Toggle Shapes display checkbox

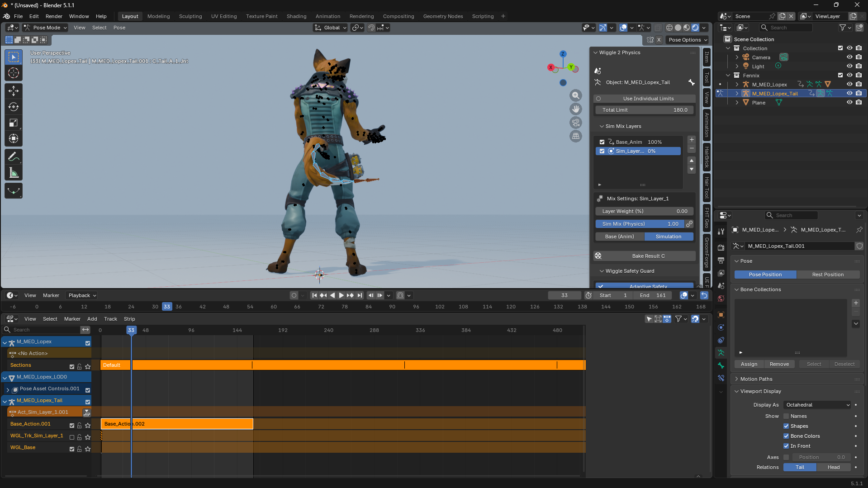point(786,426)
